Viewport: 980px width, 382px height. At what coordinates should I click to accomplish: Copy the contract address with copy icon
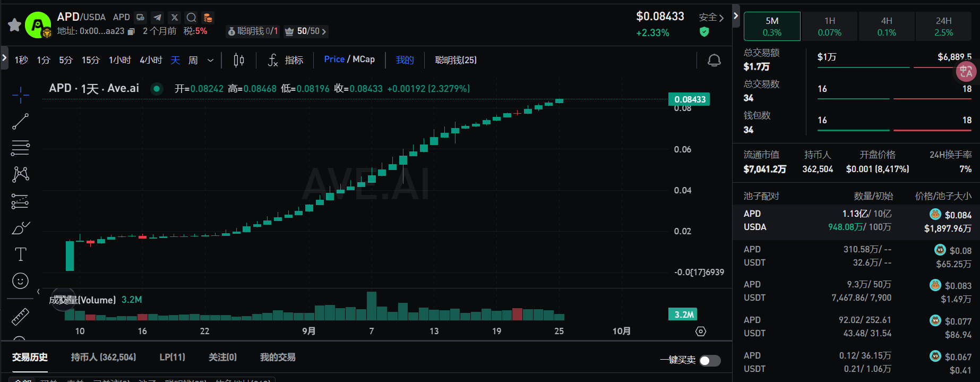(132, 31)
